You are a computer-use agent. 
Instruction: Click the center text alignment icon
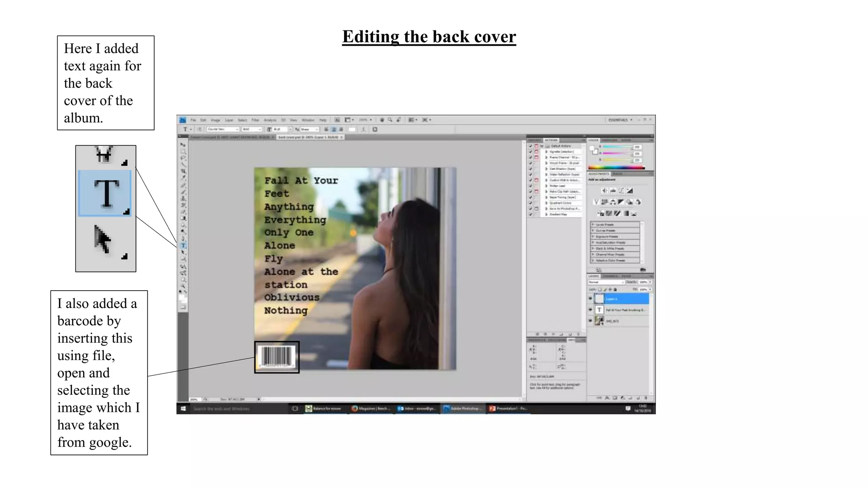click(x=334, y=129)
